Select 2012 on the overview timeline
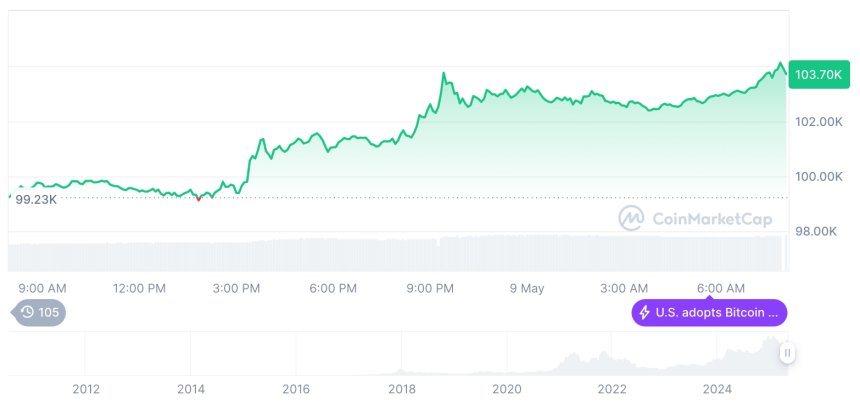The height and width of the screenshot is (401, 860). 86,388
